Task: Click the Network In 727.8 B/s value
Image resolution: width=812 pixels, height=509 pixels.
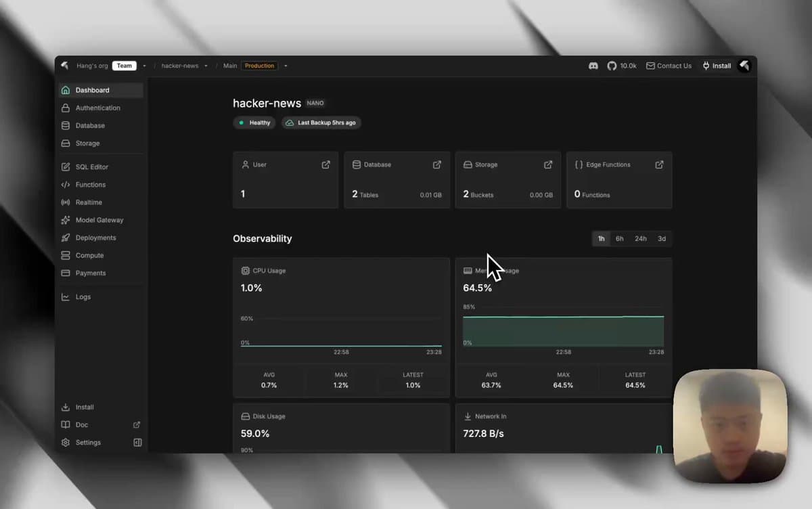Action: [483, 433]
